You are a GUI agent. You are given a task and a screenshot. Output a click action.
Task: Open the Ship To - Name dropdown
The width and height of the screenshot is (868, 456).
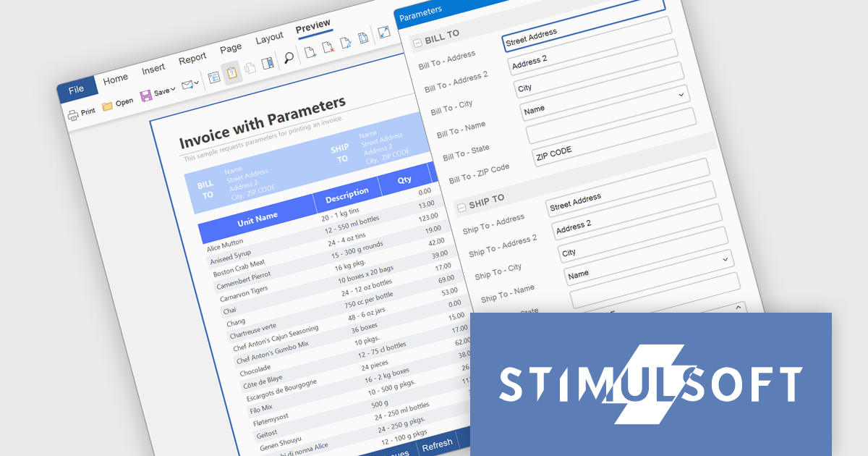[x=725, y=259]
